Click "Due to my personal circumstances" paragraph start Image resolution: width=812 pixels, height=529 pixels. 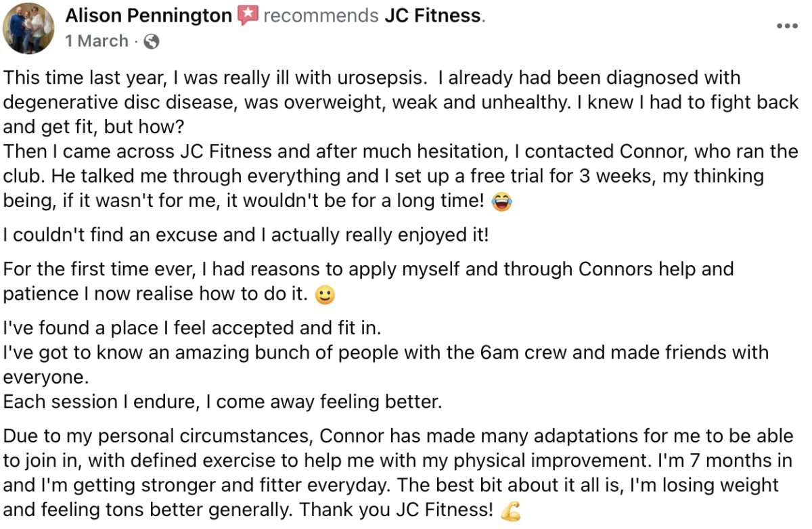pyautogui.click(x=159, y=436)
